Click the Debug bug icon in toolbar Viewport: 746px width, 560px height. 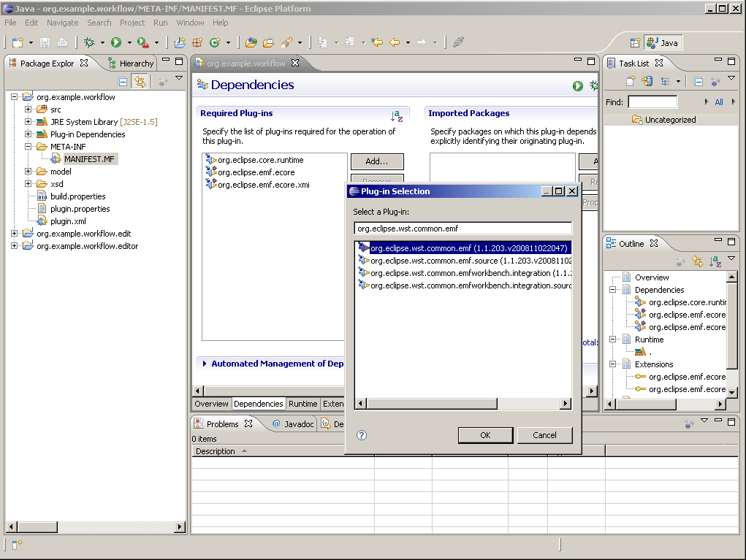point(90,43)
